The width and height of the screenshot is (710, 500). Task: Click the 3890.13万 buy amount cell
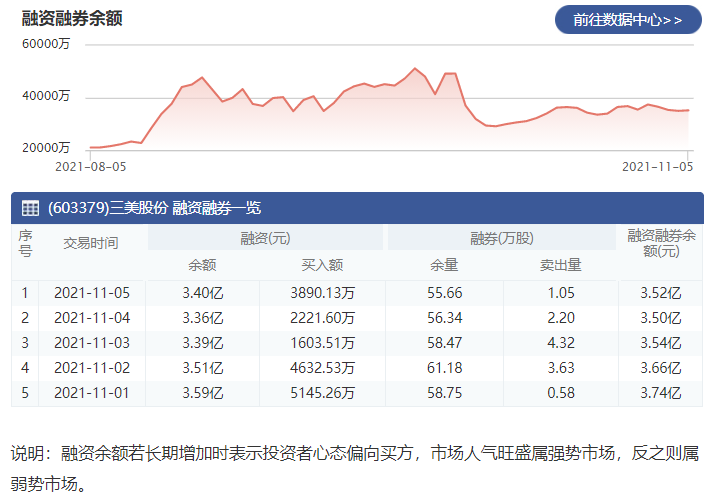click(322, 293)
